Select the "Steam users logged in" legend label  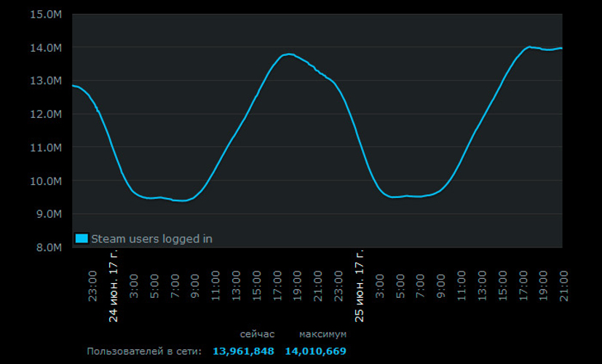[151, 238]
